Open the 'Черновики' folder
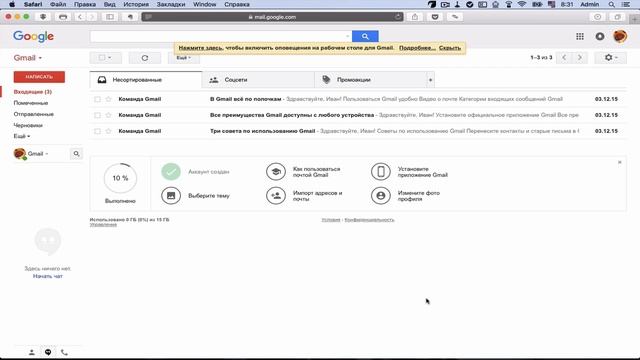The width and height of the screenshot is (640, 360). (x=28, y=125)
